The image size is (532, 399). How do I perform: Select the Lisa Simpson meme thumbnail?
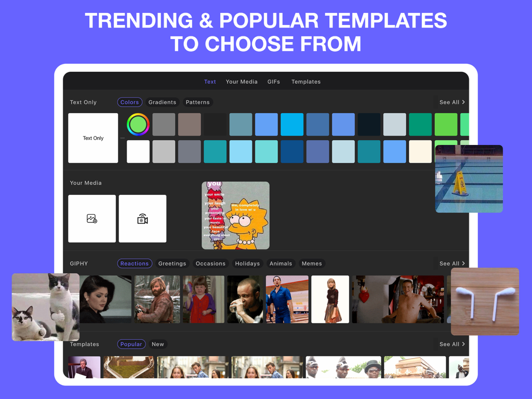[x=235, y=215]
